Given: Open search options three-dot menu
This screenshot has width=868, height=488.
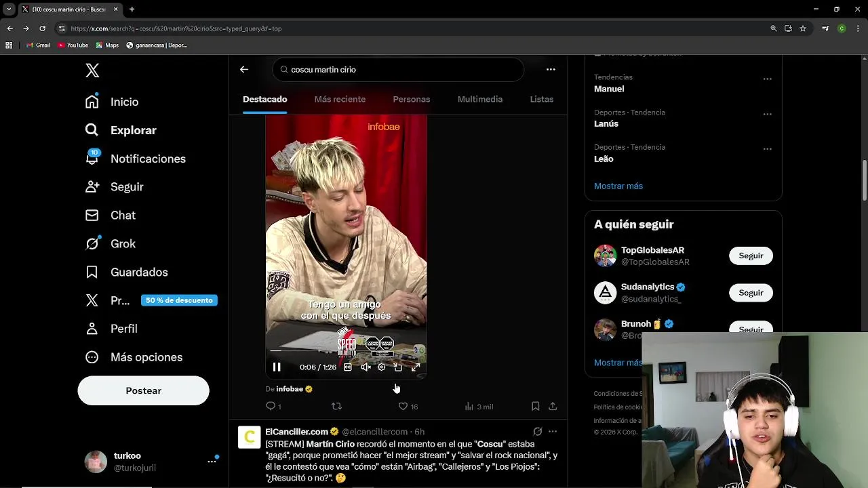Looking at the screenshot, I should [551, 69].
